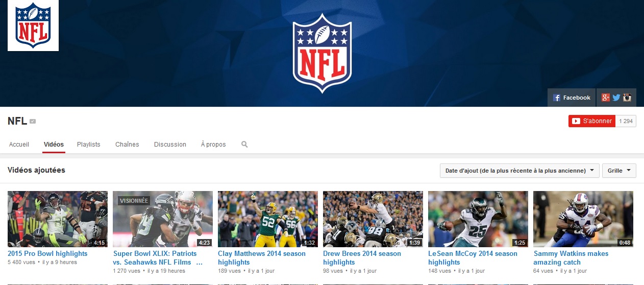Click Sammy Watkins makes amazing catch title
644x285 pixels.
571,258
